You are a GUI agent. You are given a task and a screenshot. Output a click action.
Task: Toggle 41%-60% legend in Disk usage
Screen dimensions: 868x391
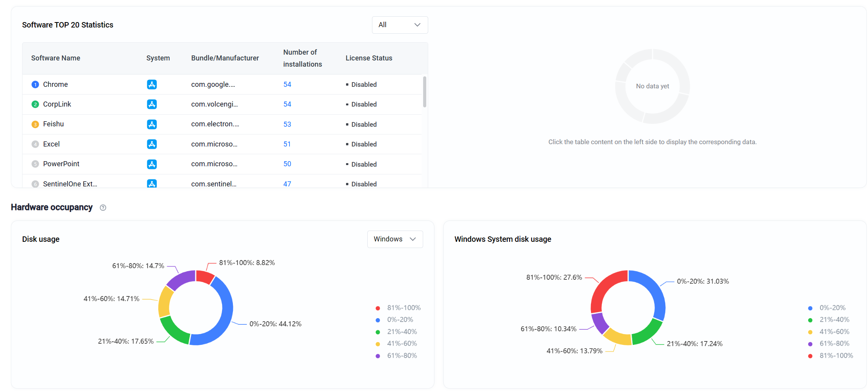(x=396, y=344)
